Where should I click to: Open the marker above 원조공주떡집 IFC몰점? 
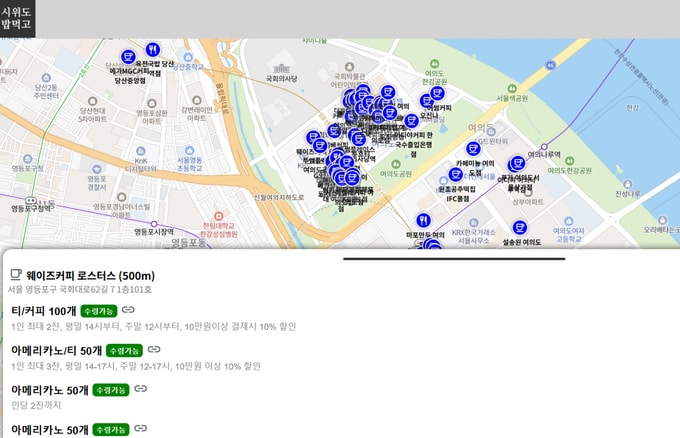point(455,175)
